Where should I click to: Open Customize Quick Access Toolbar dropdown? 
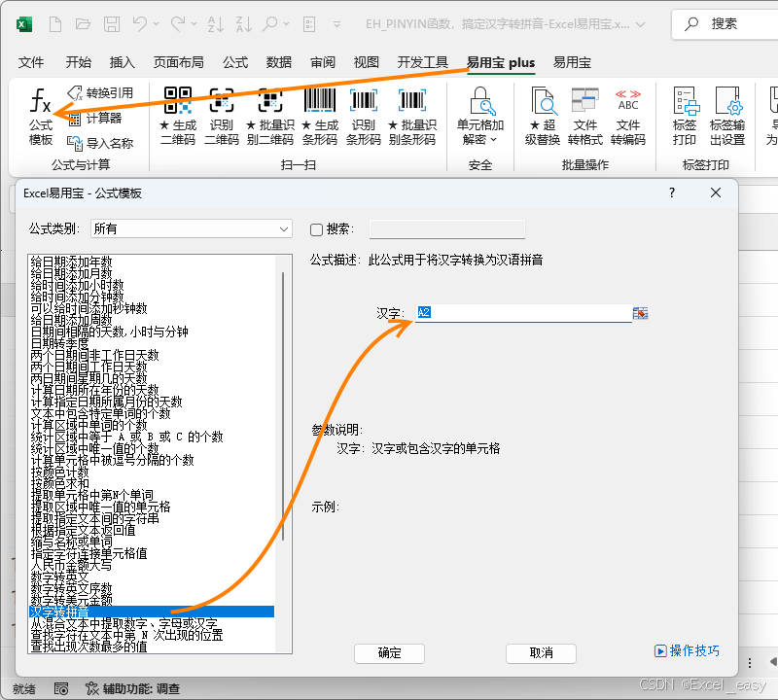336,23
